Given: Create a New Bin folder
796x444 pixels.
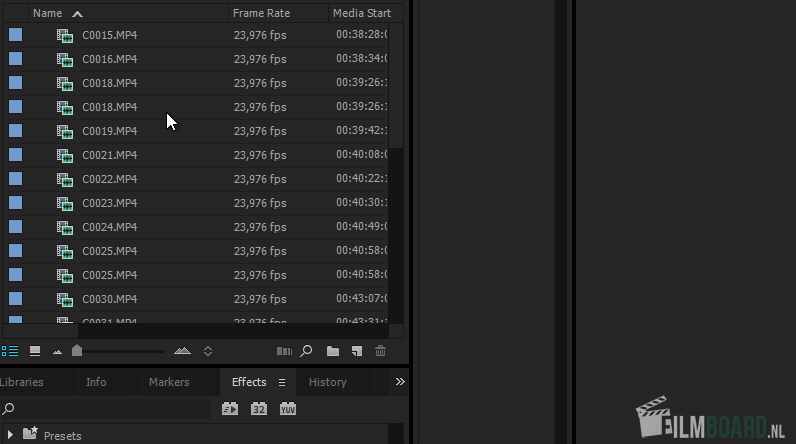Looking at the screenshot, I should click(x=333, y=351).
